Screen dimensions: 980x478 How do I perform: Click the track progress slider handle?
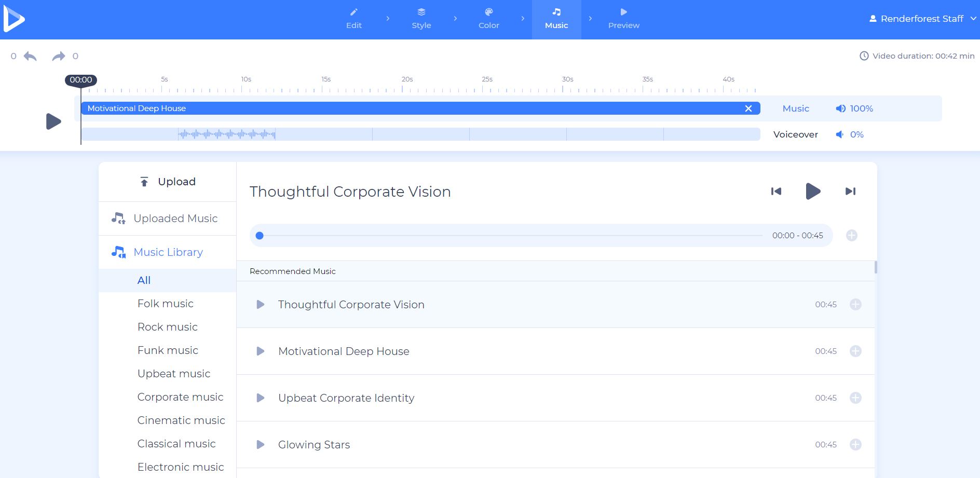260,236
